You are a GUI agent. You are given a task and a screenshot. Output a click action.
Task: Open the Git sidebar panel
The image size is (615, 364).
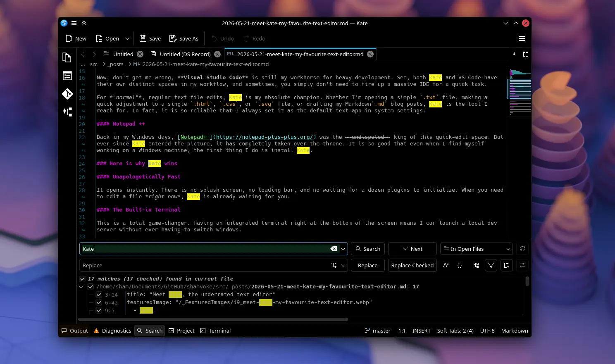click(x=67, y=94)
